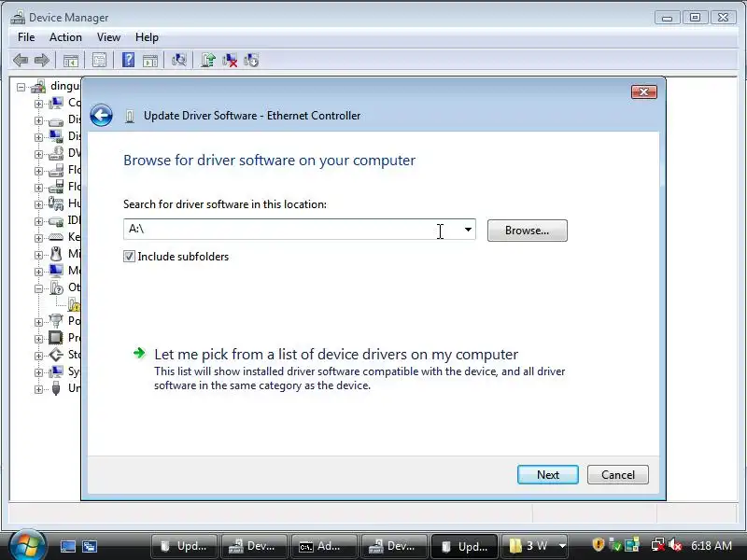Click the blue question mark Help toolbar icon

click(128, 60)
